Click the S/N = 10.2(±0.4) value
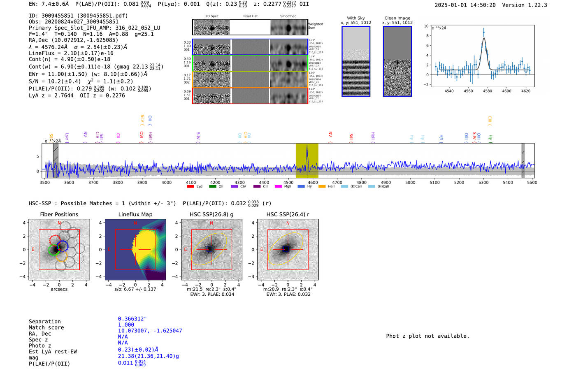 (55, 81)
